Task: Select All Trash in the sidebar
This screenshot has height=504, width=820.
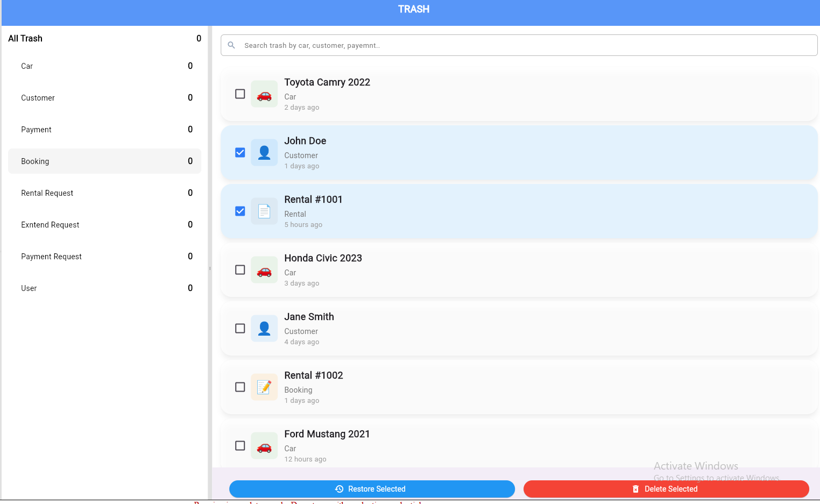Action: click(x=104, y=39)
